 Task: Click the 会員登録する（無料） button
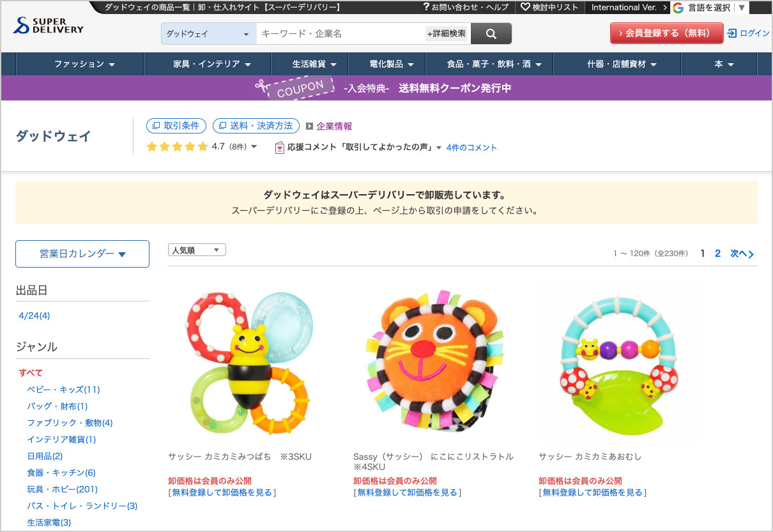click(x=666, y=33)
